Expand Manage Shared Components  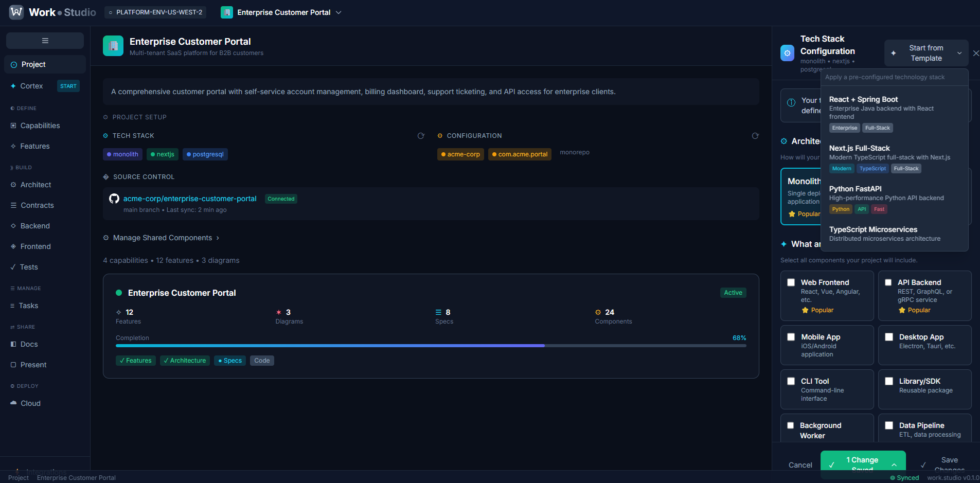tap(162, 238)
